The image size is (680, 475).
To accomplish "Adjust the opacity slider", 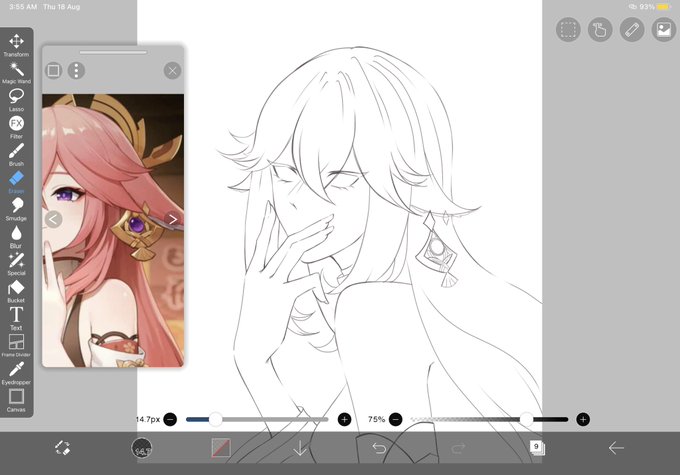I will tap(489, 419).
